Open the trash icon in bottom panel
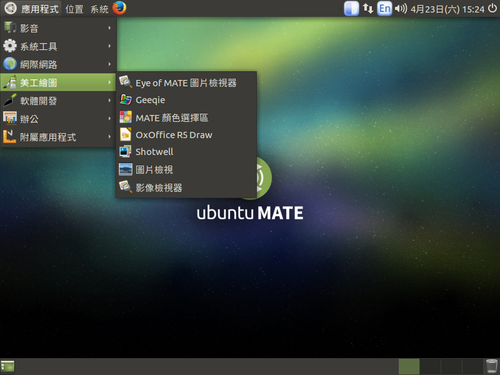This screenshot has height=375, width=500. point(492,366)
